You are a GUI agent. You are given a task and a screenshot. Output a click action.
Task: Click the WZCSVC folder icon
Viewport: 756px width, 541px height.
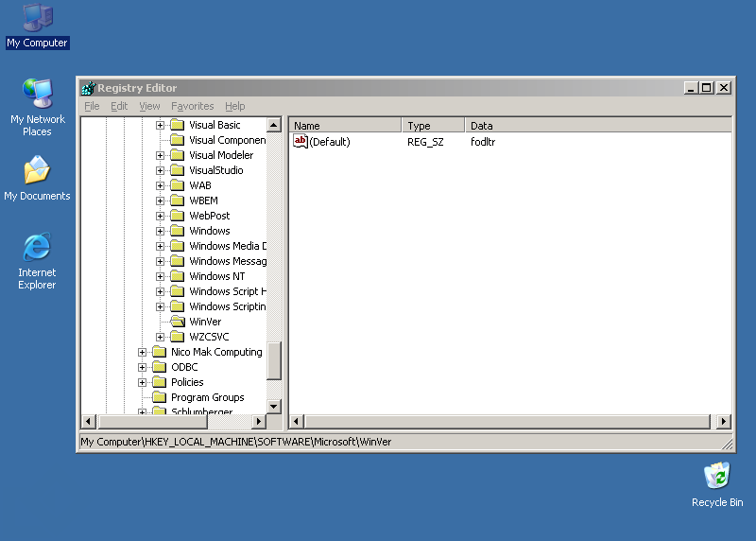point(178,337)
